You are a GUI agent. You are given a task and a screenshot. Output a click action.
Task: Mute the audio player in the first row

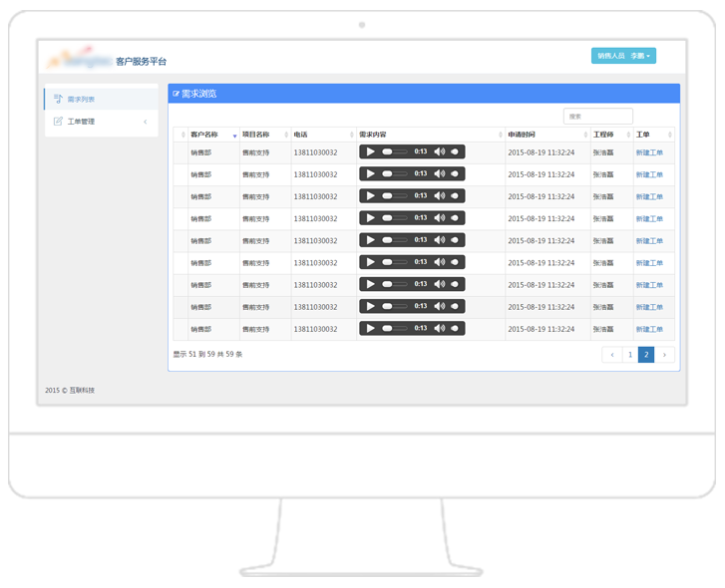point(439,151)
